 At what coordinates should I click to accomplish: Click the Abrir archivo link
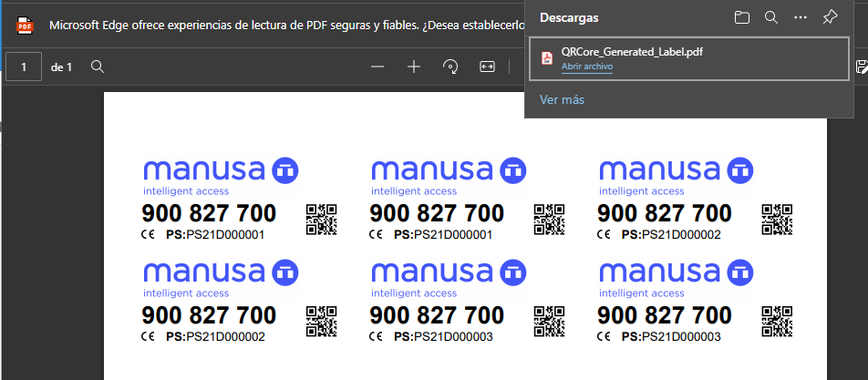587,67
